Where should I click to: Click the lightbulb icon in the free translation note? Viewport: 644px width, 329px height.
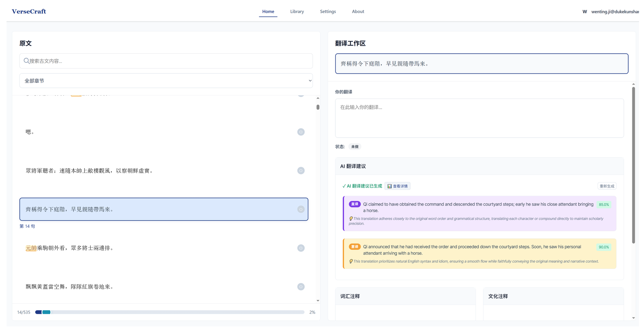(351, 262)
